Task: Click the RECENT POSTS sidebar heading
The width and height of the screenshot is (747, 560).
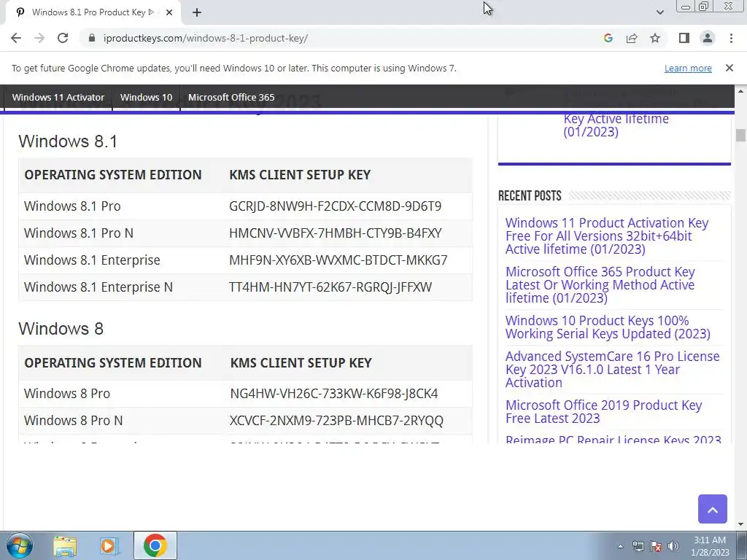Action: 530,195
